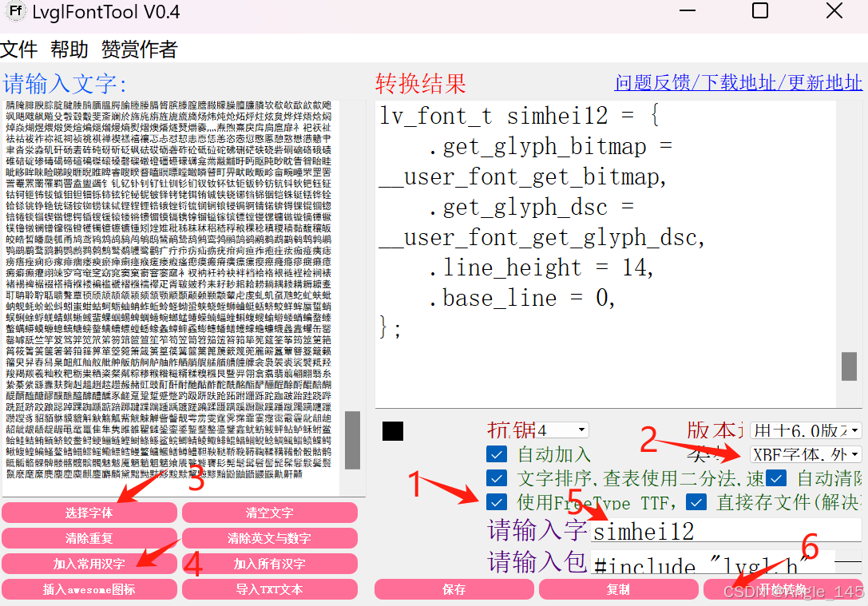Viewport: 868px width, 606px height.
Task: Click the font name field containing simhei12
Action: (727, 531)
